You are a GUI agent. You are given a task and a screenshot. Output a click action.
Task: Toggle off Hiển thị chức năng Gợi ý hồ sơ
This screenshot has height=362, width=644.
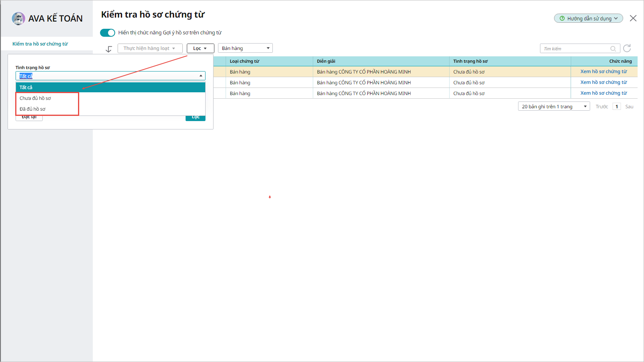coord(107,33)
